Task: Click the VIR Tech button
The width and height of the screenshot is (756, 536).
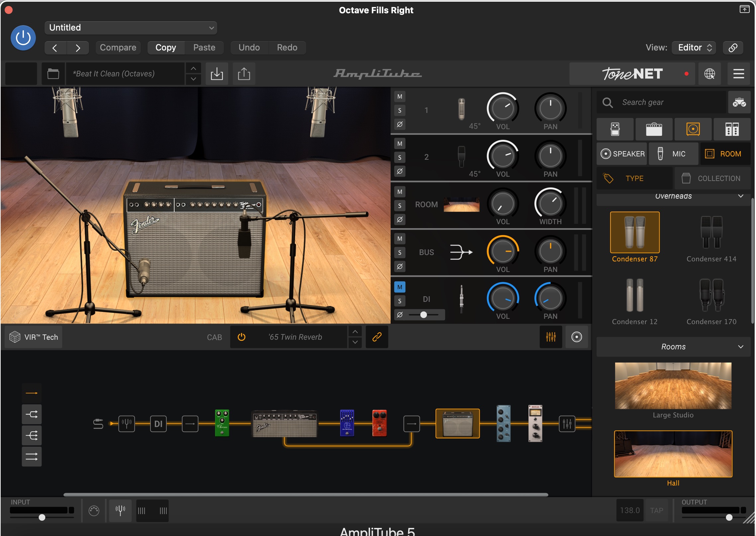Action: pos(34,337)
